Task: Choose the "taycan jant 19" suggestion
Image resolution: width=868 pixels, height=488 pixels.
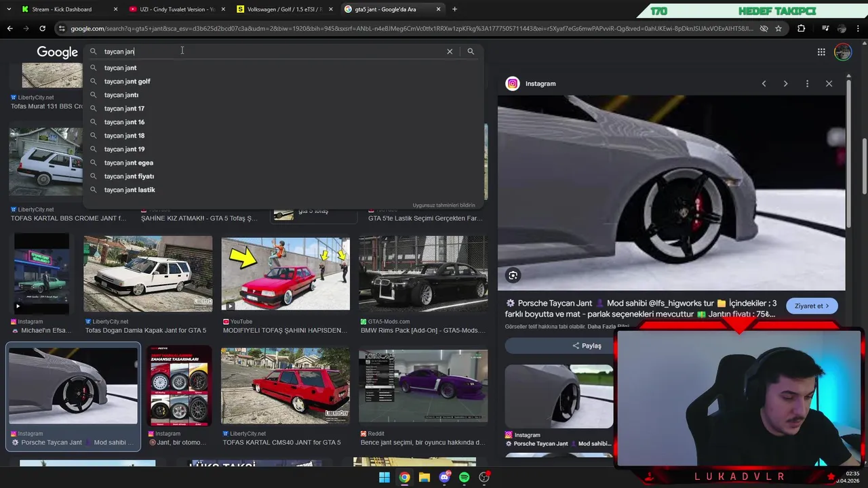Action: coord(283,149)
